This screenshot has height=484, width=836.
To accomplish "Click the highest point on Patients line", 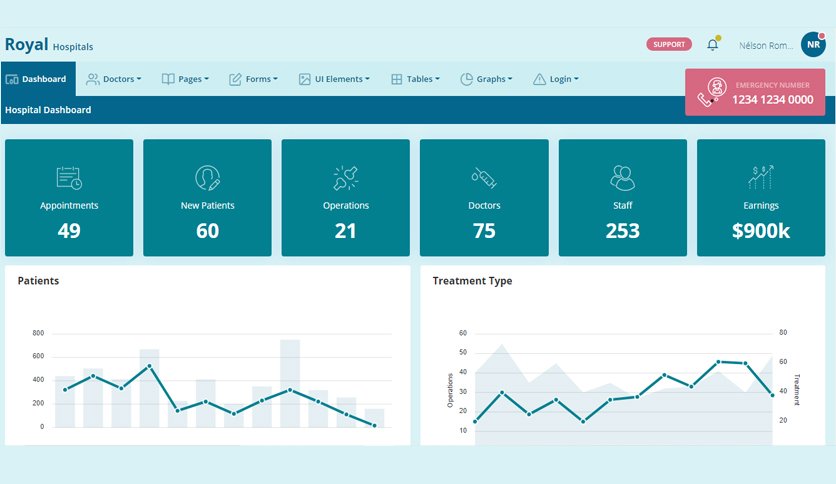I will click(x=149, y=366).
